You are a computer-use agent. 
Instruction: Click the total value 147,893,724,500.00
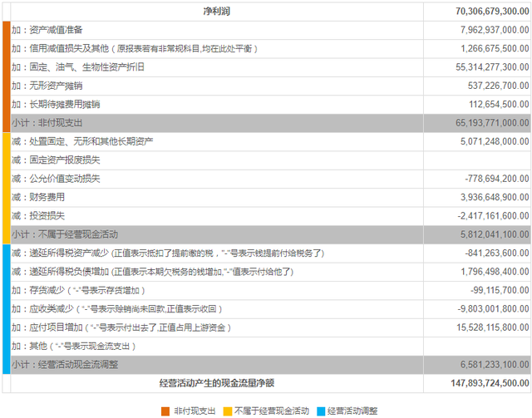click(490, 384)
